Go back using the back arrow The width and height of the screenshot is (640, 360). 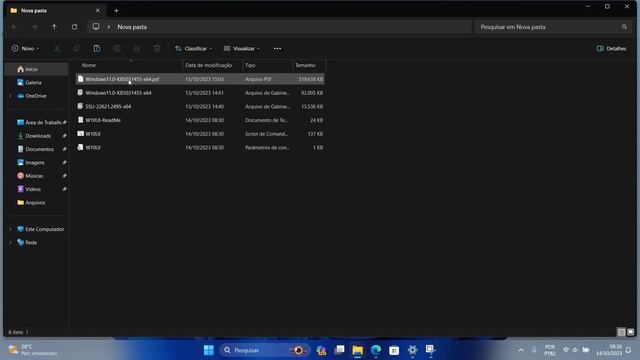click(x=15, y=27)
